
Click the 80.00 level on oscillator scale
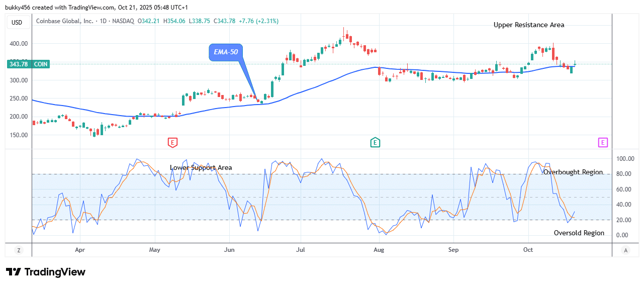point(625,174)
